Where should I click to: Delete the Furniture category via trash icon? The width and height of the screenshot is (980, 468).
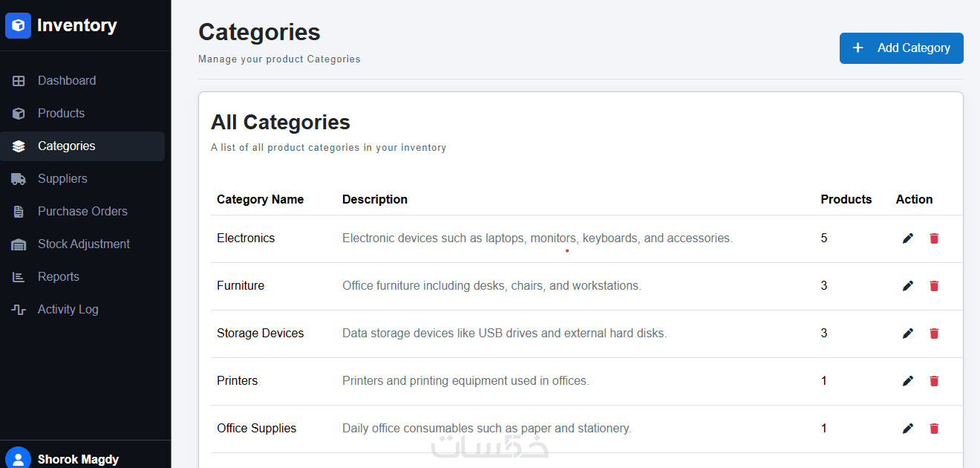934,286
